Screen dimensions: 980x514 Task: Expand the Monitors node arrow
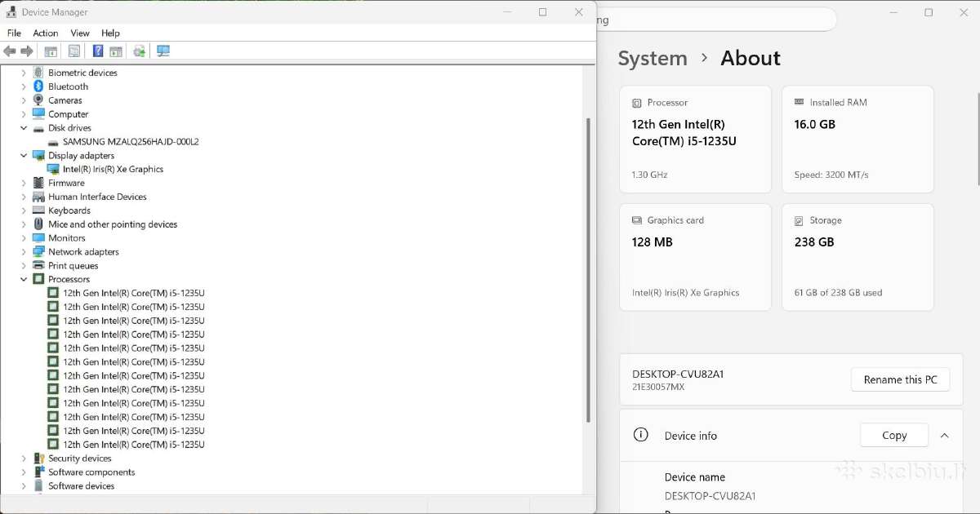(24, 238)
